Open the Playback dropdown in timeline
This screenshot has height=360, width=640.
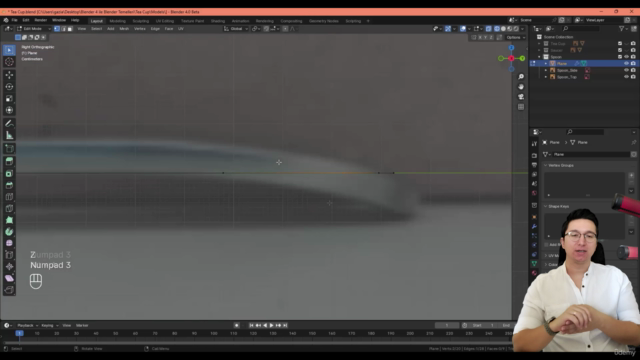[27, 325]
